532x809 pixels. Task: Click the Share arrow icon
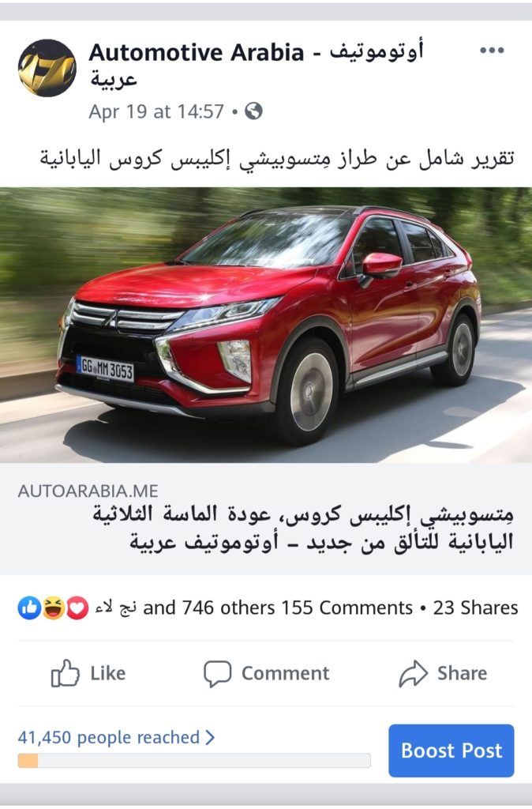tap(413, 673)
